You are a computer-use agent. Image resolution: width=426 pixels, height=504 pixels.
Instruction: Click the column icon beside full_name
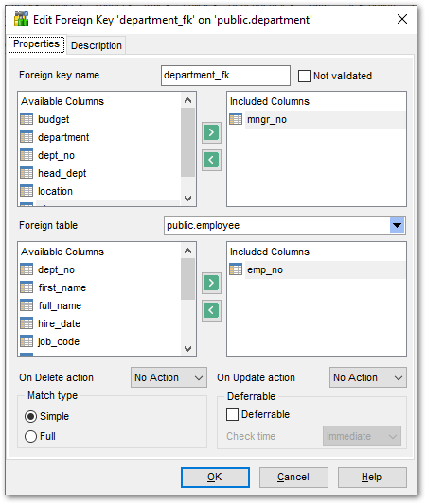tap(27, 305)
